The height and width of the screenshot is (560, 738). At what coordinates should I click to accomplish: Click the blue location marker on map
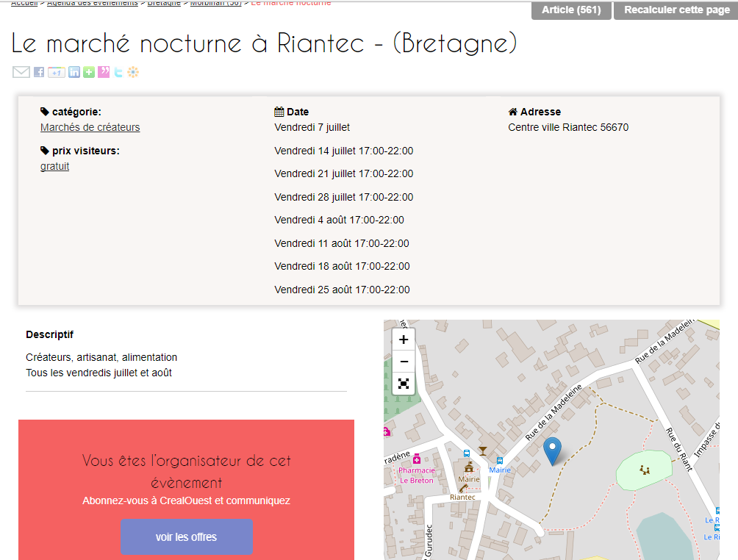pyautogui.click(x=552, y=450)
